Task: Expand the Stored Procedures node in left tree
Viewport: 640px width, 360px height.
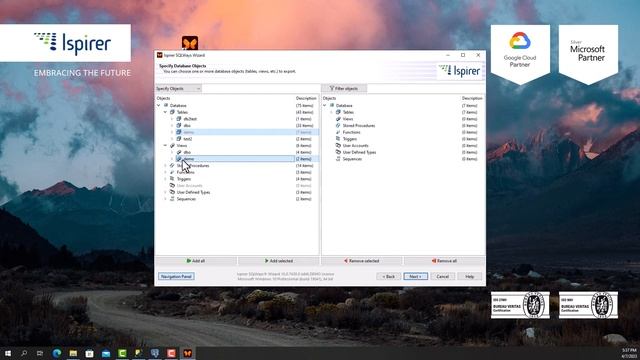Action: [165, 165]
